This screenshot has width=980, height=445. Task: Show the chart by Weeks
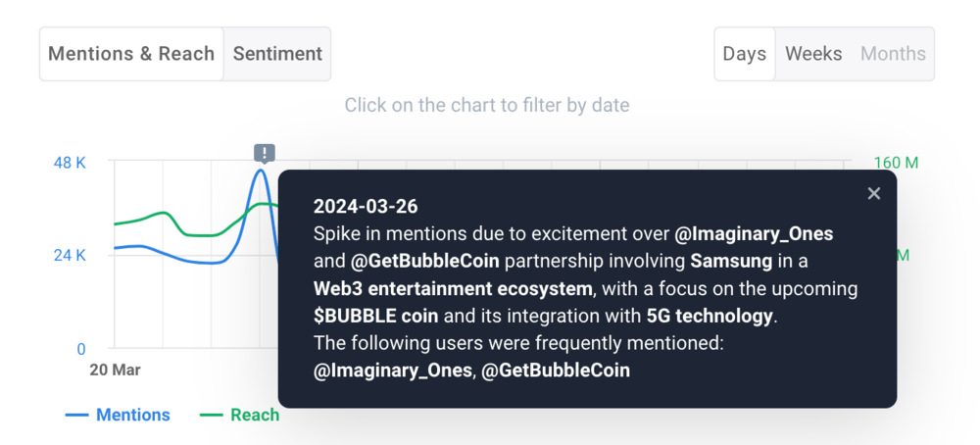click(813, 54)
